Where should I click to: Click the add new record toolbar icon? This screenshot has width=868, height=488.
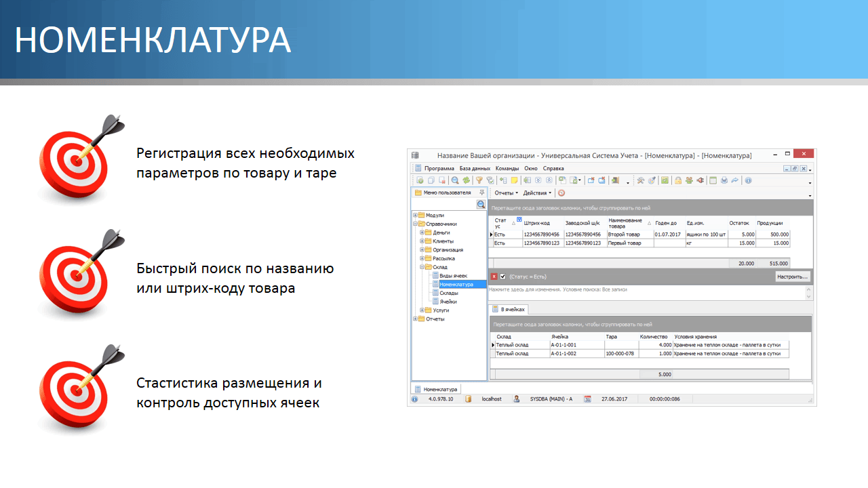coord(420,180)
